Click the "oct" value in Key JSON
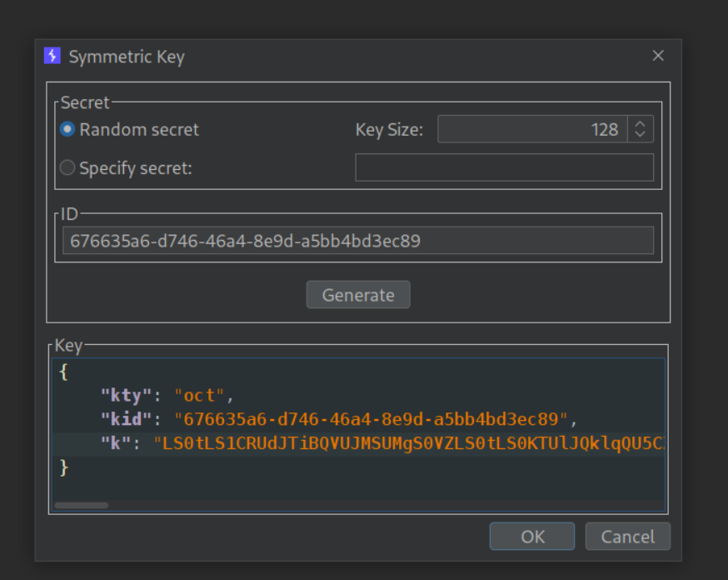The width and height of the screenshot is (728, 580). (200, 396)
